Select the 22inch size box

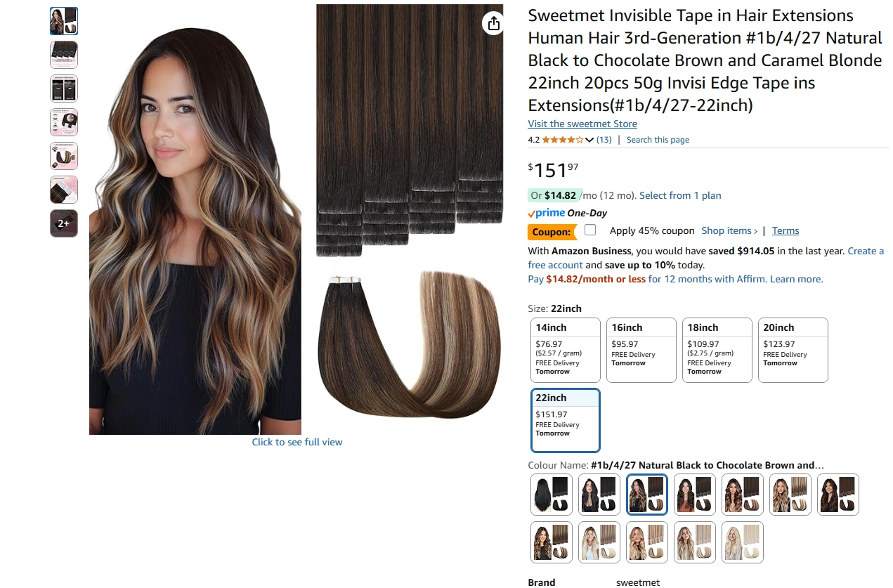566,420
